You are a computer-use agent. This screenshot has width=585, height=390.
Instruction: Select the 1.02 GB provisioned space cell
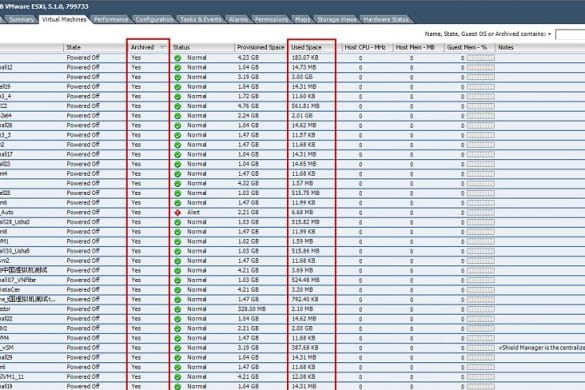point(248,241)
